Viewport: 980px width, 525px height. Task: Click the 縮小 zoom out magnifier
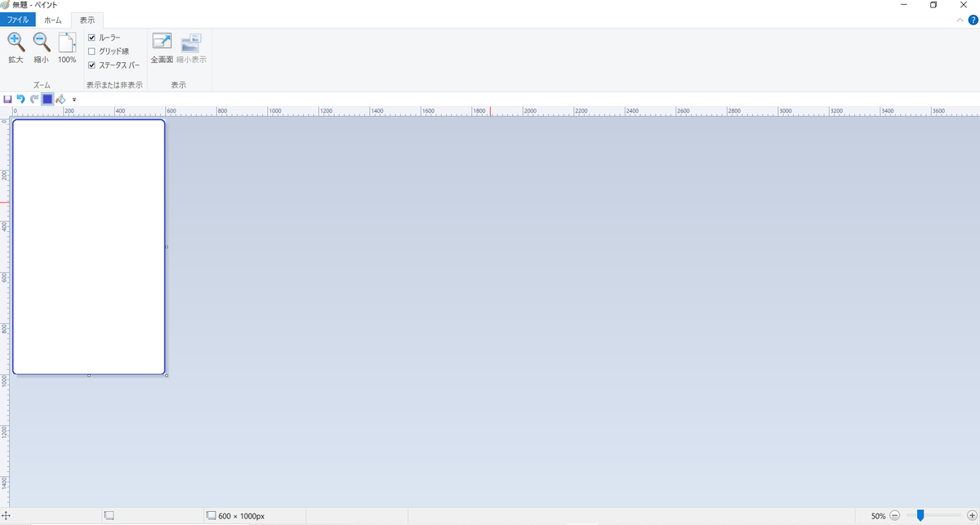[41, 48]
